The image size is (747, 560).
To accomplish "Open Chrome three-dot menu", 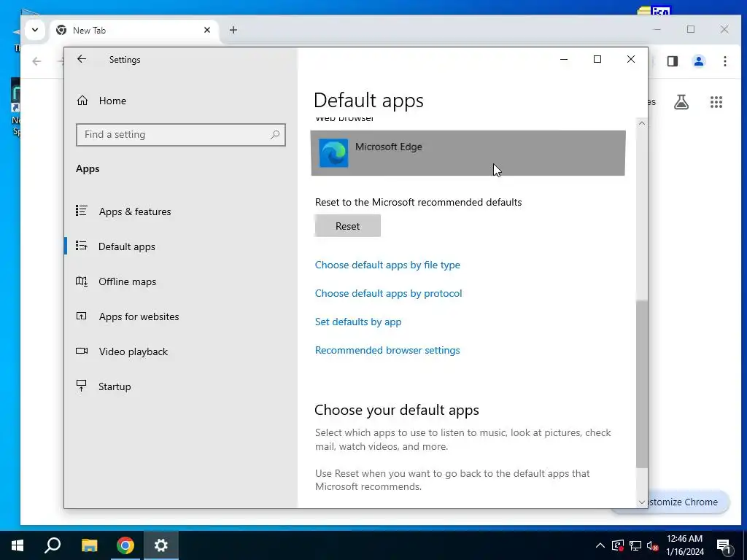I will coord(725,61).
